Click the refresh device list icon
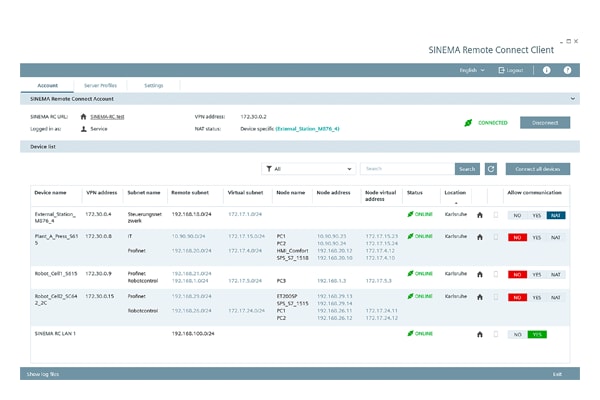600x400 pixels. coord(491,169)
